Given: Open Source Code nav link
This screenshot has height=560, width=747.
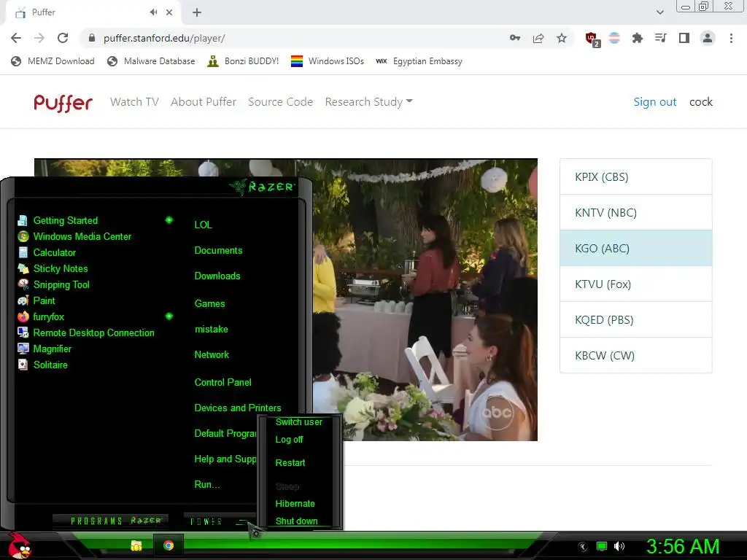Looking at the screenshot, I should coord(281,102).
